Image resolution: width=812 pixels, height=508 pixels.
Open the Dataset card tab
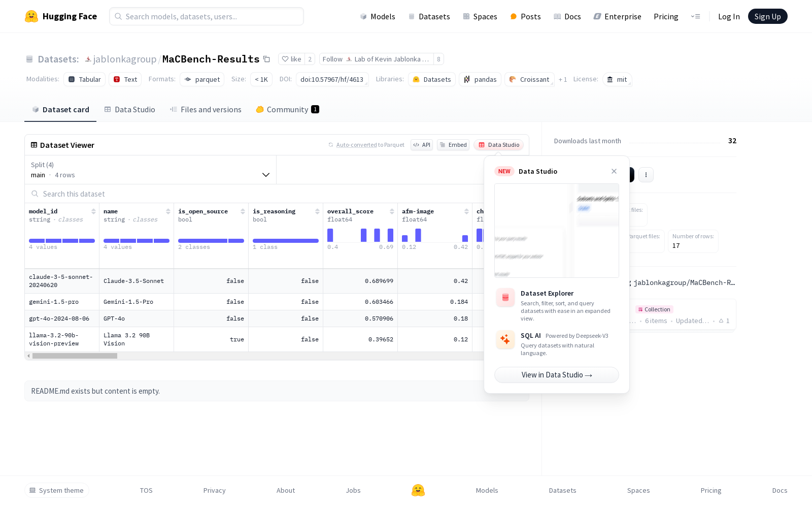pyautogui.click(x=60, y=109)
